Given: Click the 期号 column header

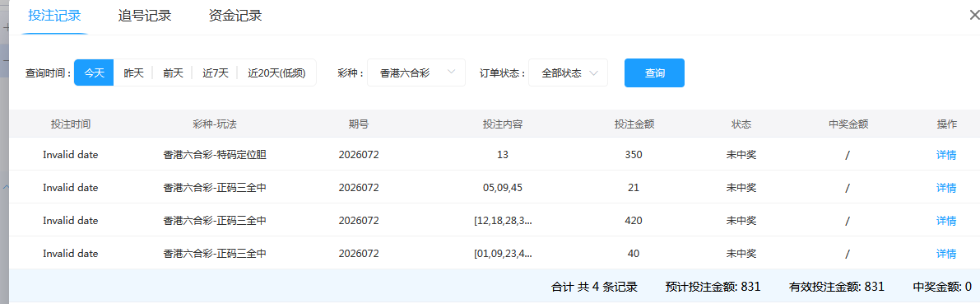Looking at the screenshot, I should click(x=359, y=124).
